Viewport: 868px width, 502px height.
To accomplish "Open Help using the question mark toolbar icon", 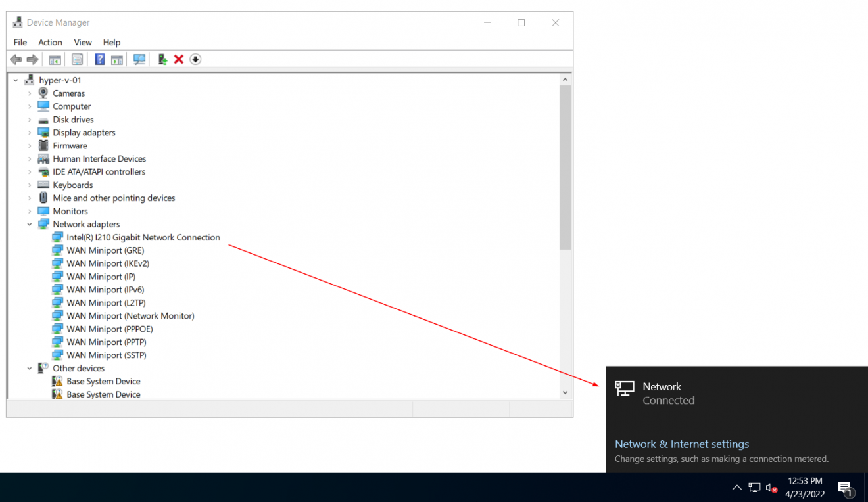I will point(99,59).
